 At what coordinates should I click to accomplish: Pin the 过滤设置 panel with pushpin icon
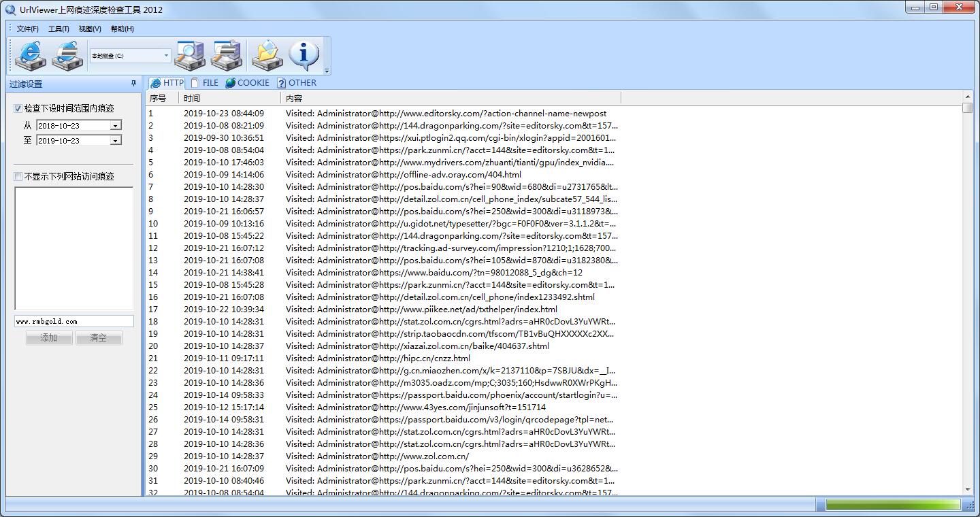pos(133,84)
